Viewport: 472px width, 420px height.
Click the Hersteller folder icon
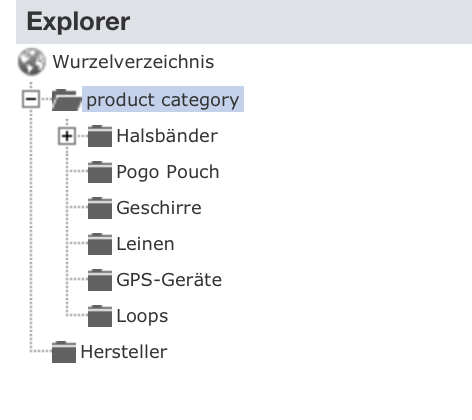click(64, 352)
